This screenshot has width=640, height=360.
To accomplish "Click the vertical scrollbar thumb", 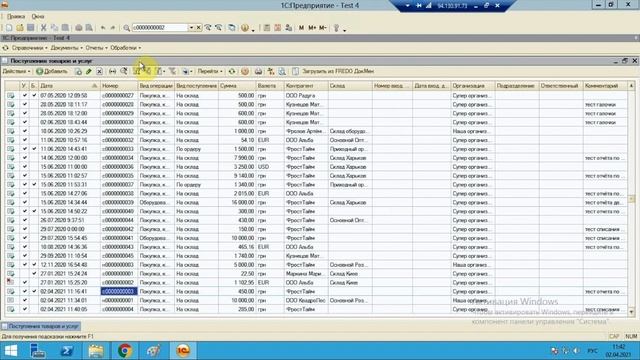I will tap(631, 199).
